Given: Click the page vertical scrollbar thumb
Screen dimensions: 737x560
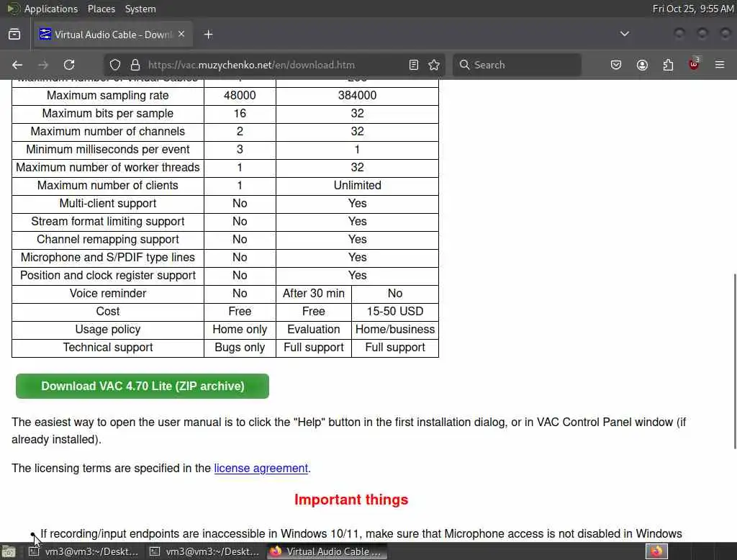Looking at the screenshot, I should point(734,361).
